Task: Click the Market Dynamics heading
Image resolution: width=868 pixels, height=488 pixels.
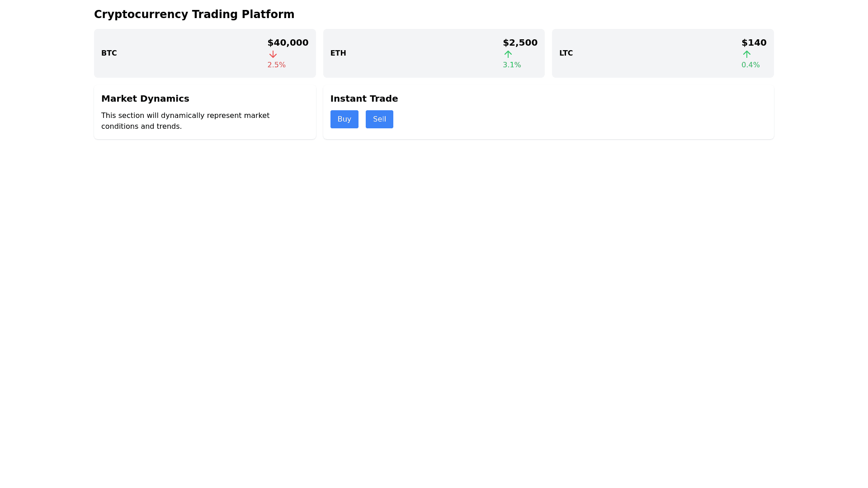Action: pos(145,99)
